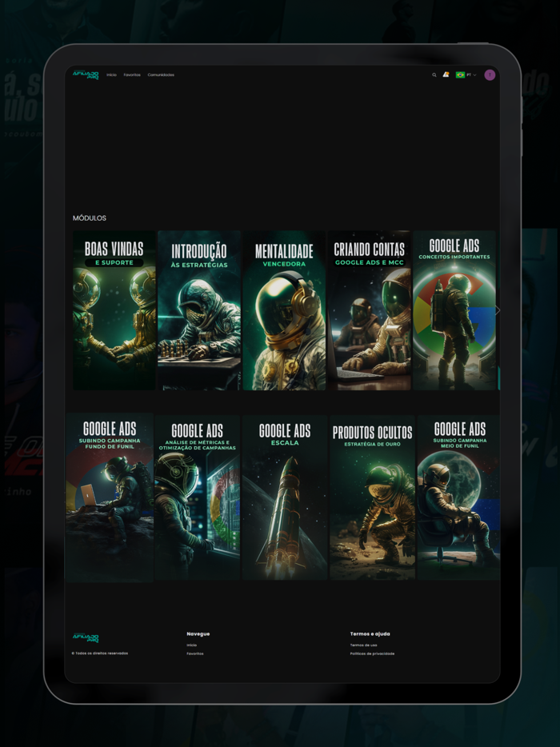The image size is (560, 747).
Task: Click the Navegue footer heading
Action: click(x=198, y=634)
